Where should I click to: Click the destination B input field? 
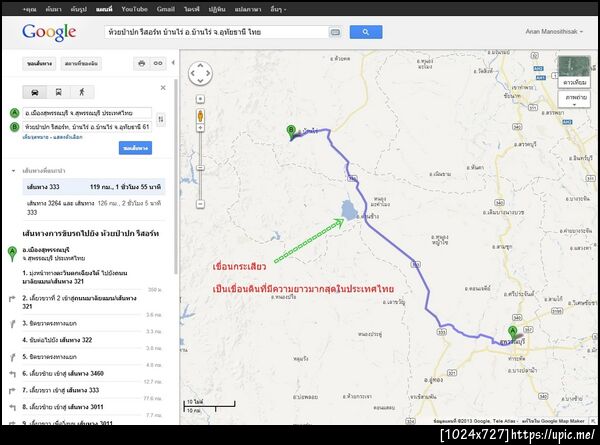tap(87, 127)
